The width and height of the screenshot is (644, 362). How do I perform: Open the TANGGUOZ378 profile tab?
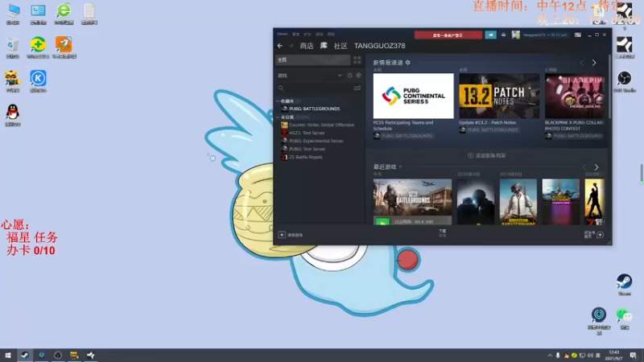(x=379, y=46)
